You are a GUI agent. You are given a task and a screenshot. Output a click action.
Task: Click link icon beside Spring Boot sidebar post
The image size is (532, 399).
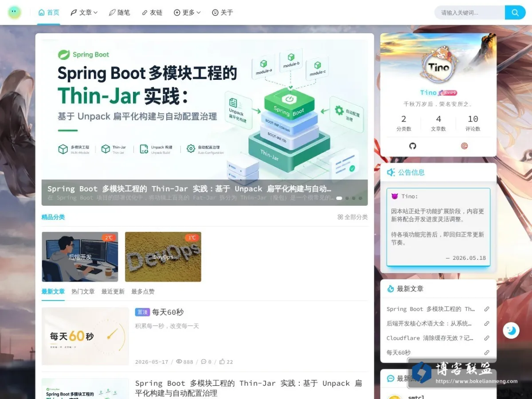(487, 309)
